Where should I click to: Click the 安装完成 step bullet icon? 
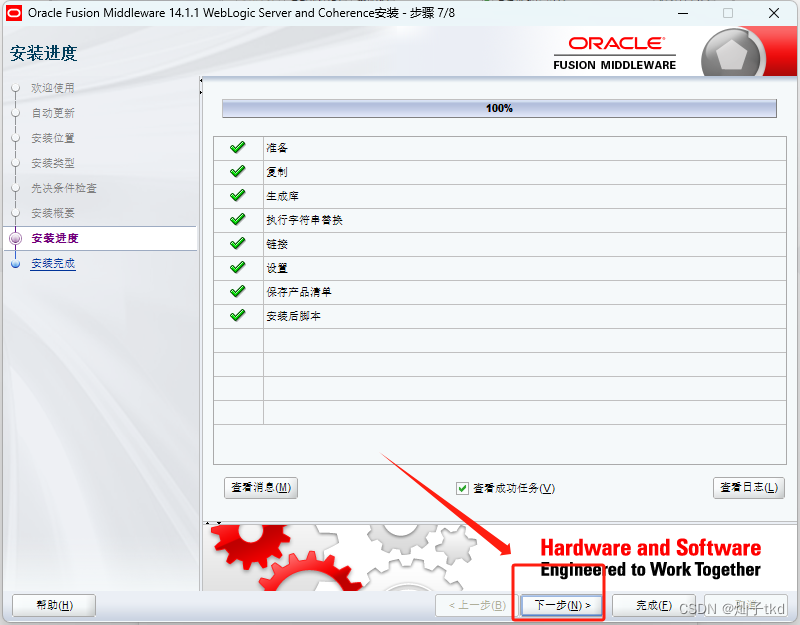tap(16, 263)
